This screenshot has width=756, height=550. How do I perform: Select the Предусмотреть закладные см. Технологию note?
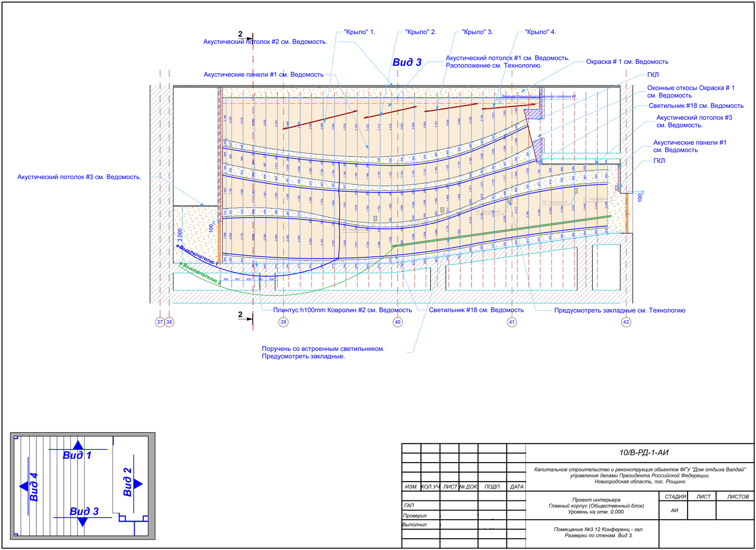tap(619, 311)
